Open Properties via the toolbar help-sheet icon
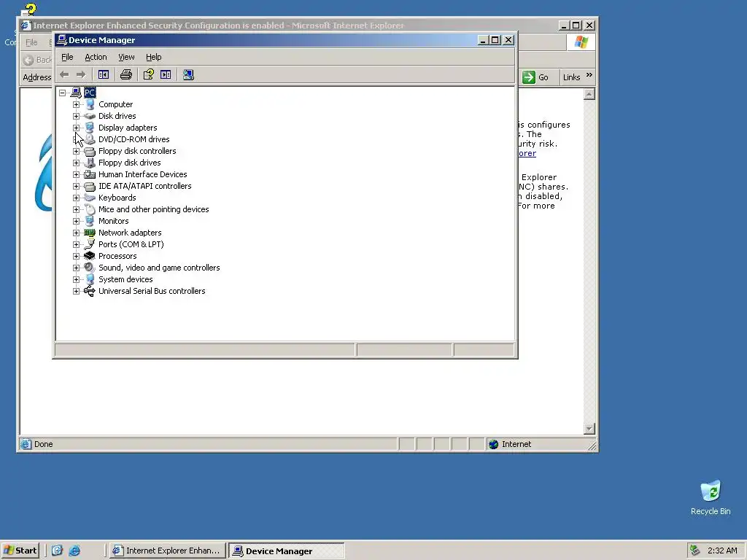 pos(148,75)
